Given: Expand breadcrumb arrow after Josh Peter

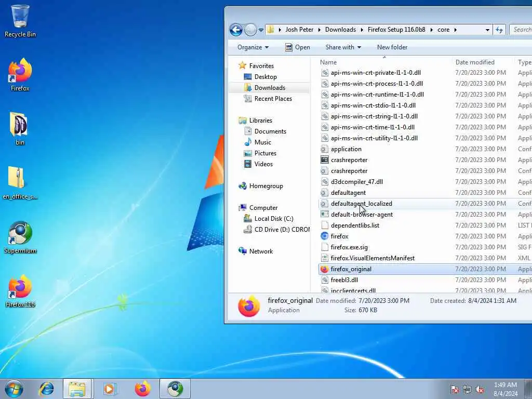Looking at the screenshot, I should click(x=320, y=30).
